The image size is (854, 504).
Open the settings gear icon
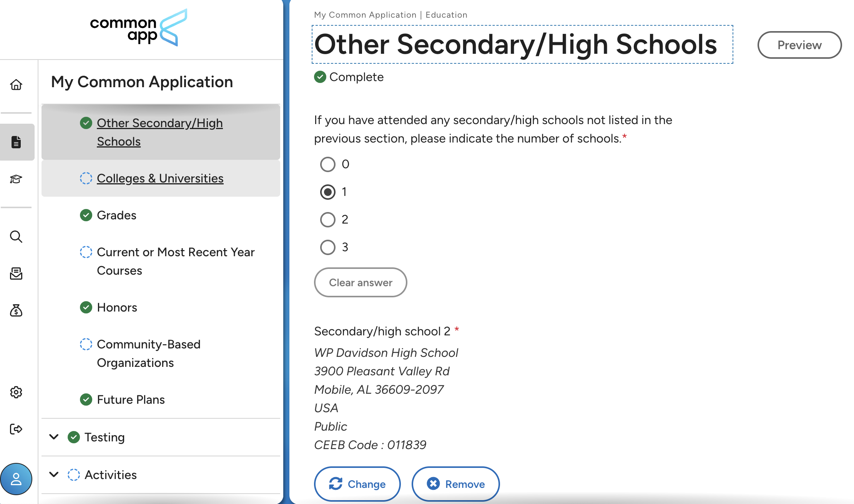click(16, 392)
